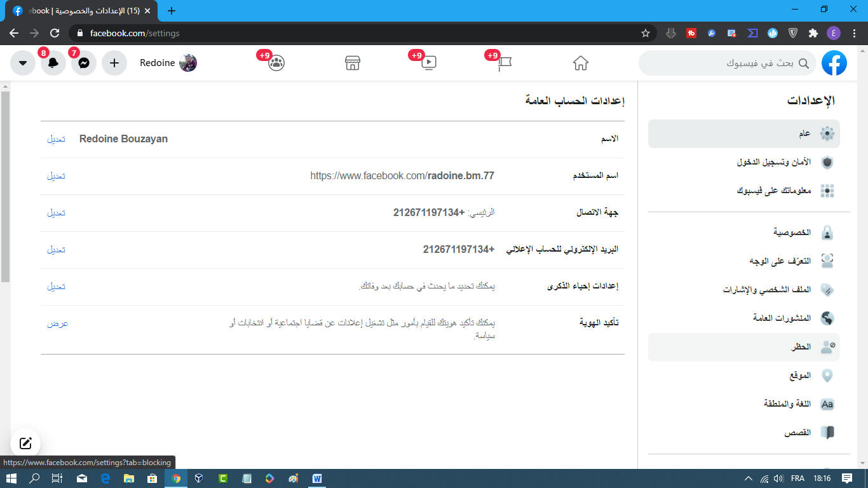This screenshot has width=868, height=488.
Task: Open the Pages flag icon
Action: click(505, 63)
